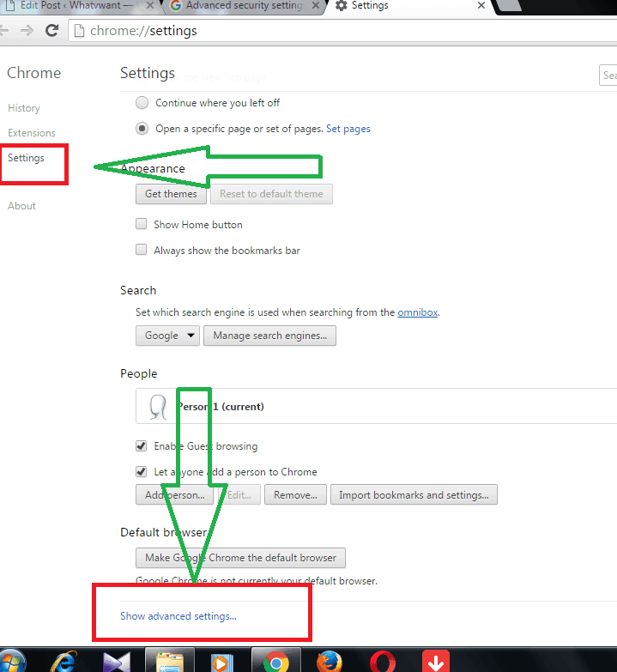The width and height of the screenshot is (617, 672).
Task: Click the Remove button under People
Action: (x=296, y=495)
